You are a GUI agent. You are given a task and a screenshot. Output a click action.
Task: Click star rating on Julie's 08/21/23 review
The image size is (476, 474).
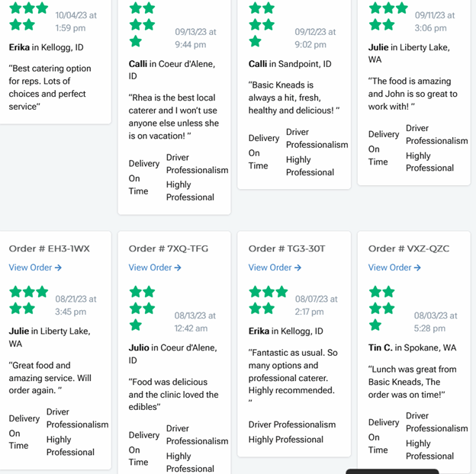pyautogui.click(x=28, y=299)
